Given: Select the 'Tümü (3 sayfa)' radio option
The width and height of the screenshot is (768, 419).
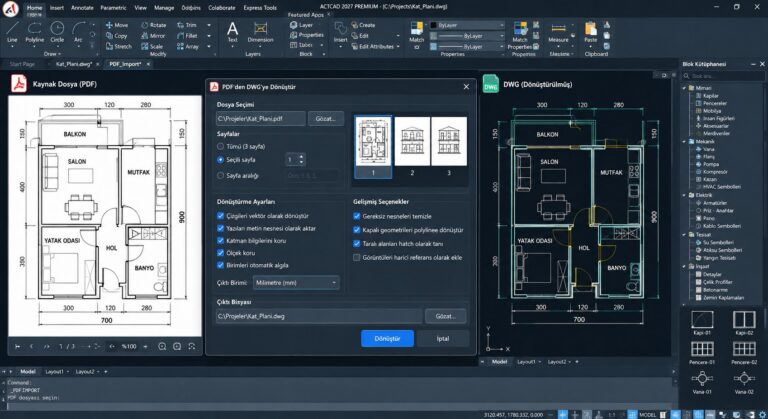Looking at the screenshot, I should coord(220,147).
